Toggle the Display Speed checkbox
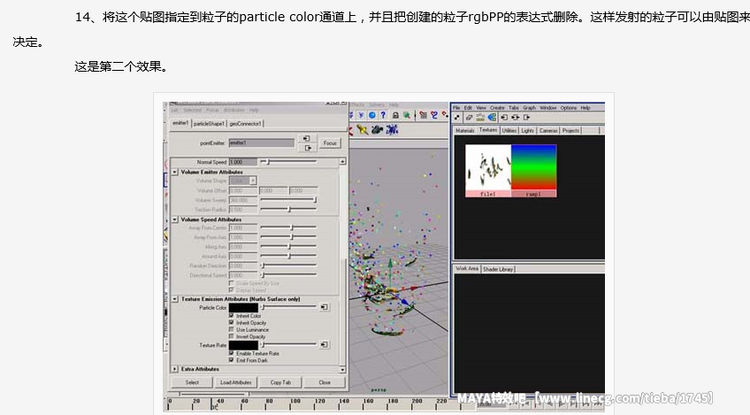Image resolution: width=750 pixels, height=415 pixels. [x=232, y=290]
